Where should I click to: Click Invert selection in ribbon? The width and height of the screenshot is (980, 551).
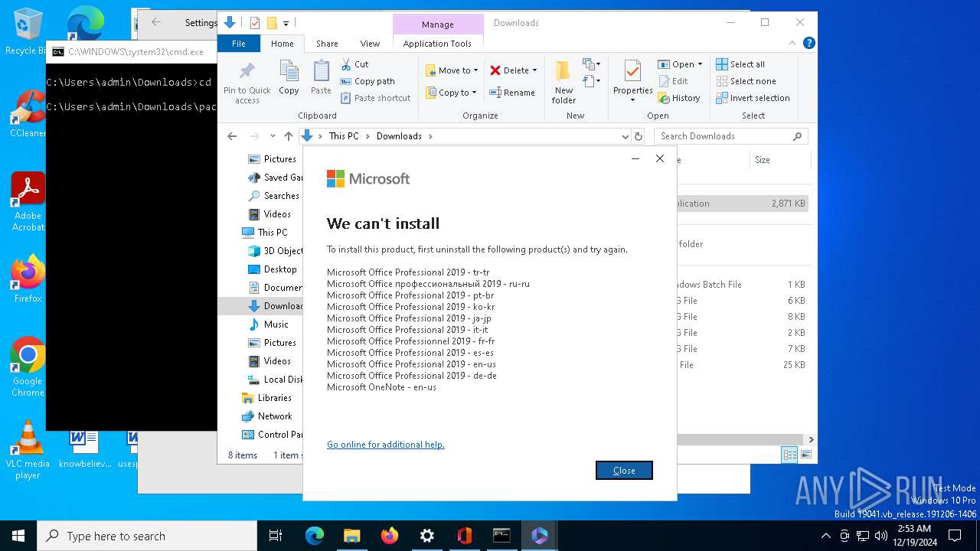753,98
